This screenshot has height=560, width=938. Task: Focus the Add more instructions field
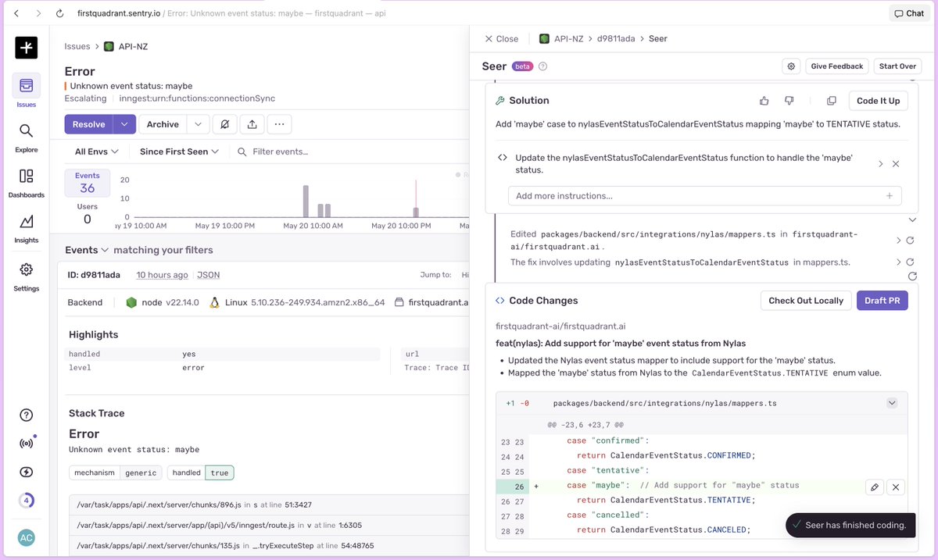tap(704, 196)
